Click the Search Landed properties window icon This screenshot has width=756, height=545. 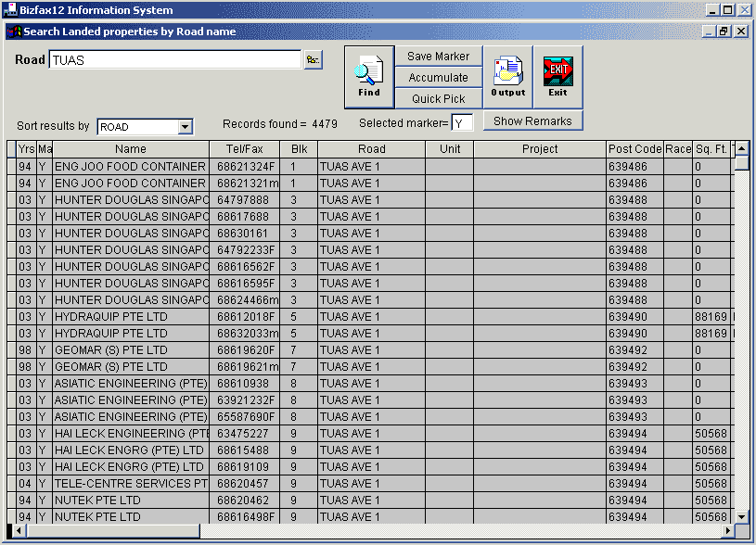point(14,32)
